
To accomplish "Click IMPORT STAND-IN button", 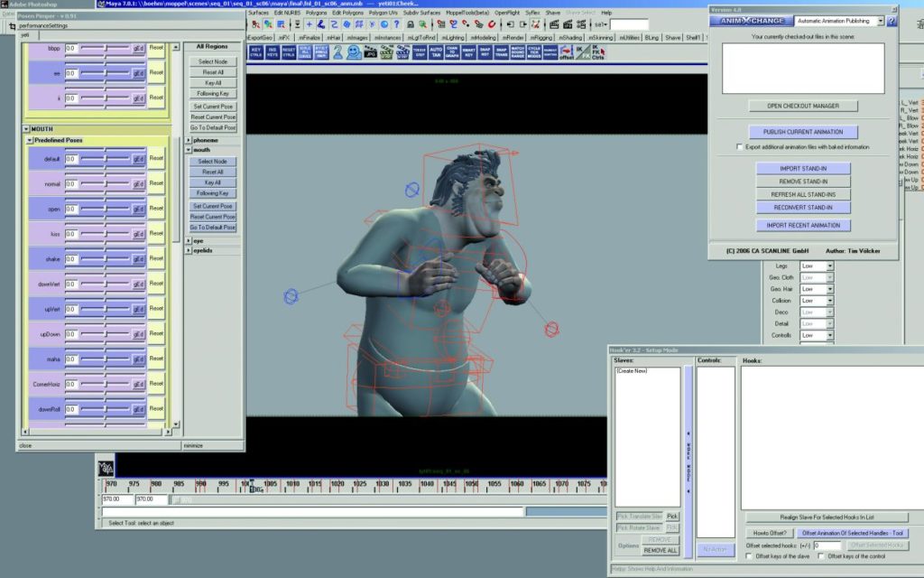I will (x=802, y=169).
